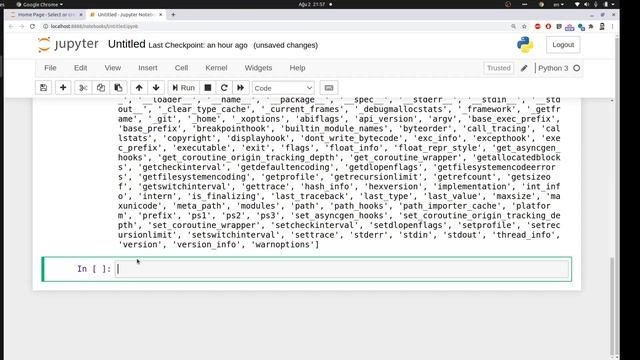Bookmark this page with star icon
This screenshot has width=640, height=360.
click(x=524, y=27)
